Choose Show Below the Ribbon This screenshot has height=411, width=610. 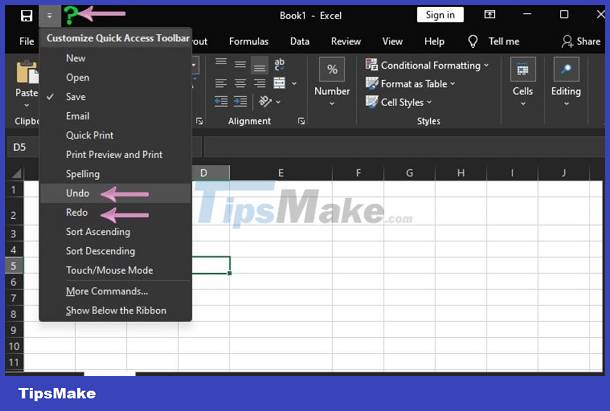pyautogui.click(x=115, y=311)
